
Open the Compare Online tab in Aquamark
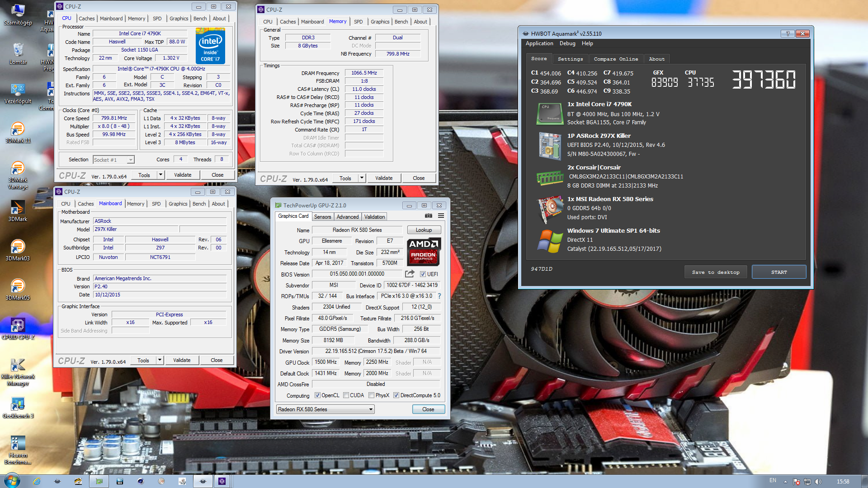616,59
